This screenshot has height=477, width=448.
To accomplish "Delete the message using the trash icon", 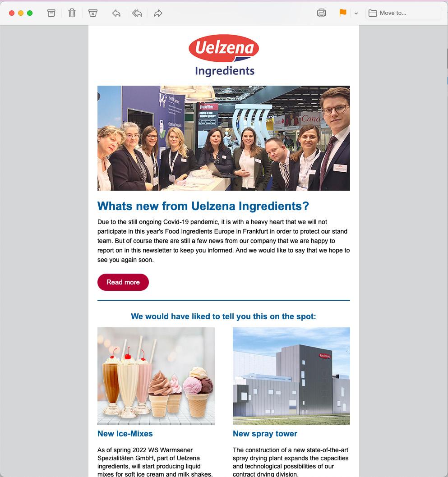I will pos(72,13).
